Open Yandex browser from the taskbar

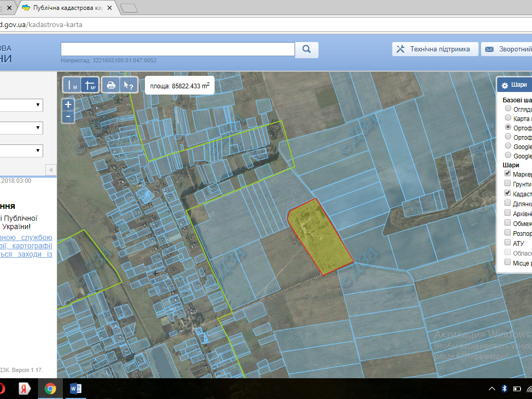click(24, 389)
